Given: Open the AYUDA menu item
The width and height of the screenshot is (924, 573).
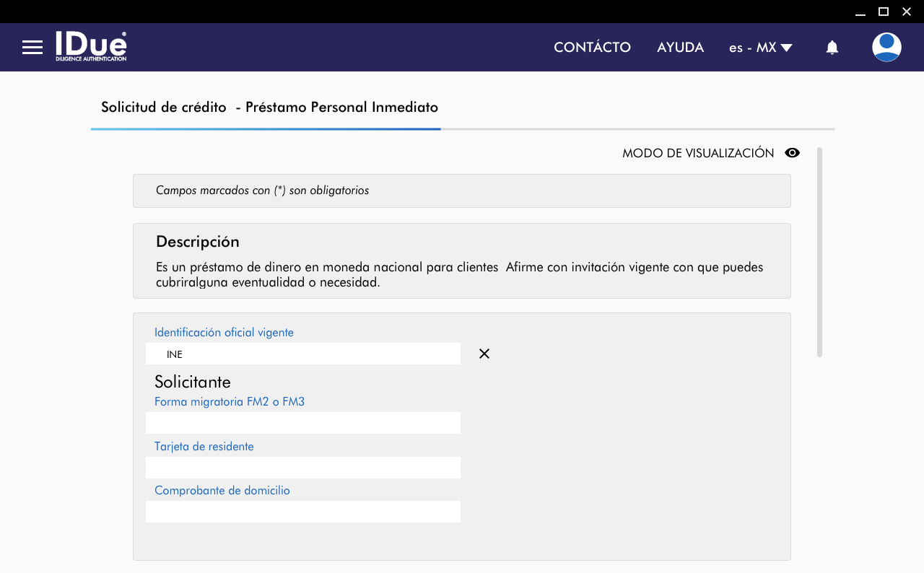Looking at the screenshot, I should [680, 48].
